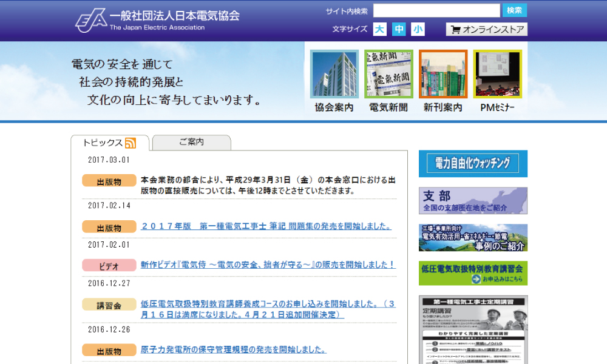The height and width of the screenshot is (364, 607).
Task: Click the 出版物 tag on the 2017.03.01 item
Action: (109, 181)
